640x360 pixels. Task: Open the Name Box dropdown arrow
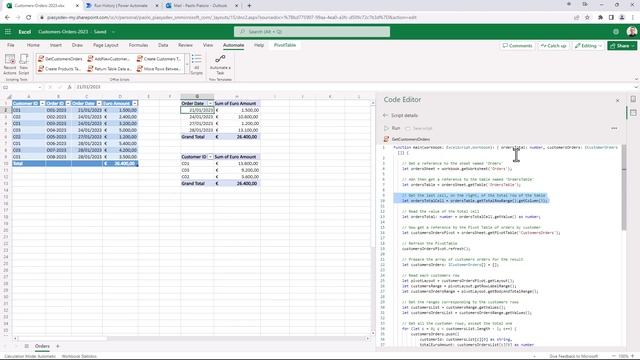tap(40, 87)
